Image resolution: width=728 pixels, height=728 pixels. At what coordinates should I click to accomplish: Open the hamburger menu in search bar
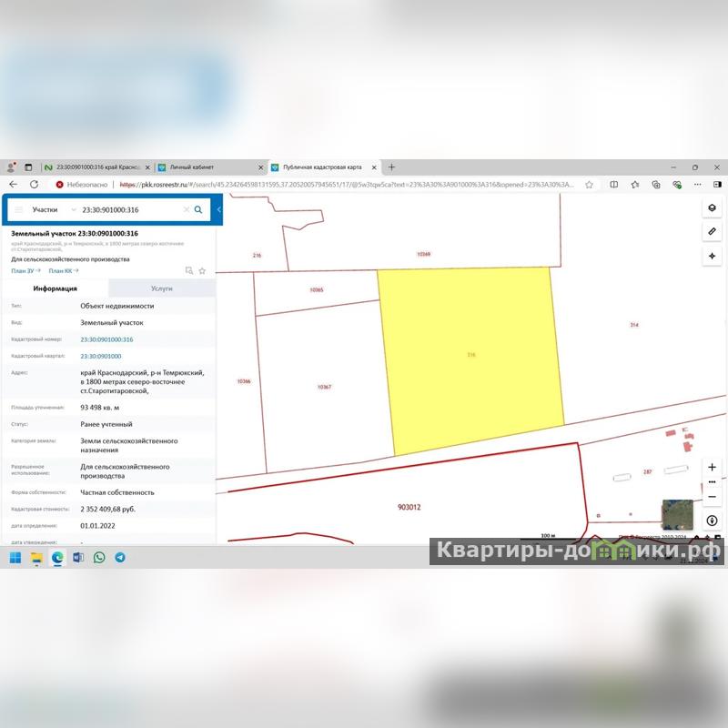[18, 209]
